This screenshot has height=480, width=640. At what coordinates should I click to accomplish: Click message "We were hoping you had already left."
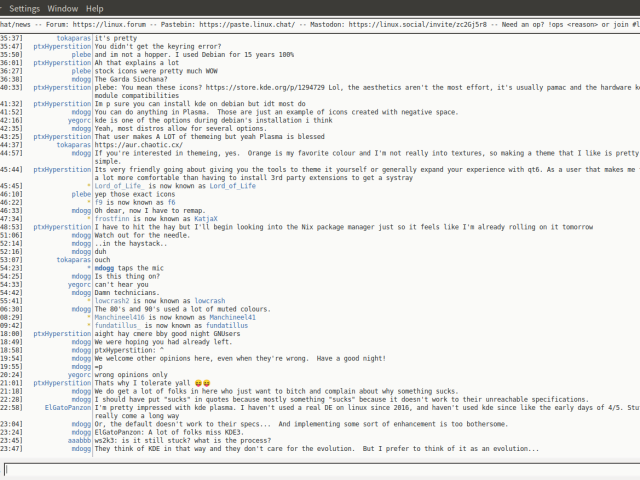click(164, 342)
